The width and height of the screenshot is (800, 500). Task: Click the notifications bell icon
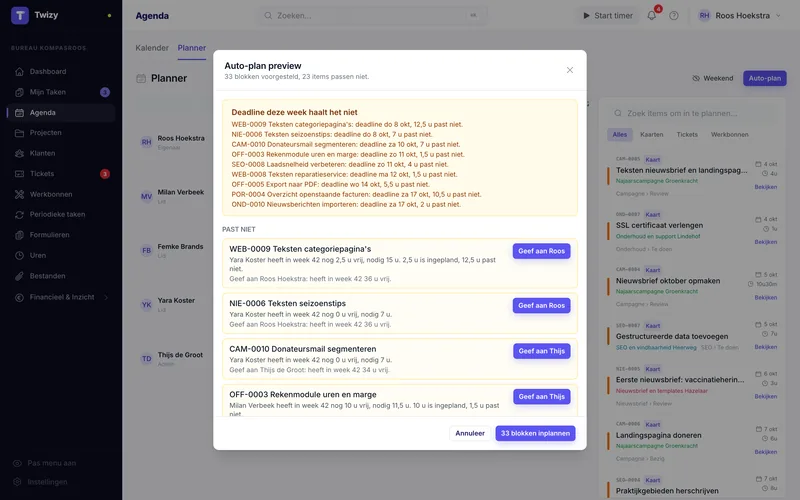click(652, 15)
